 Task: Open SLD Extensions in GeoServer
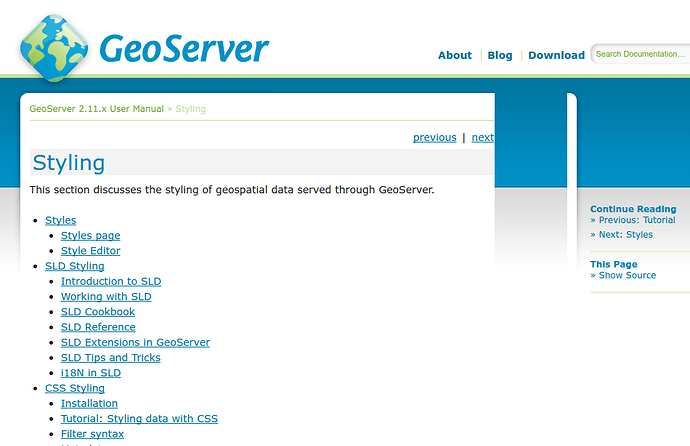[x=136, y=343]
